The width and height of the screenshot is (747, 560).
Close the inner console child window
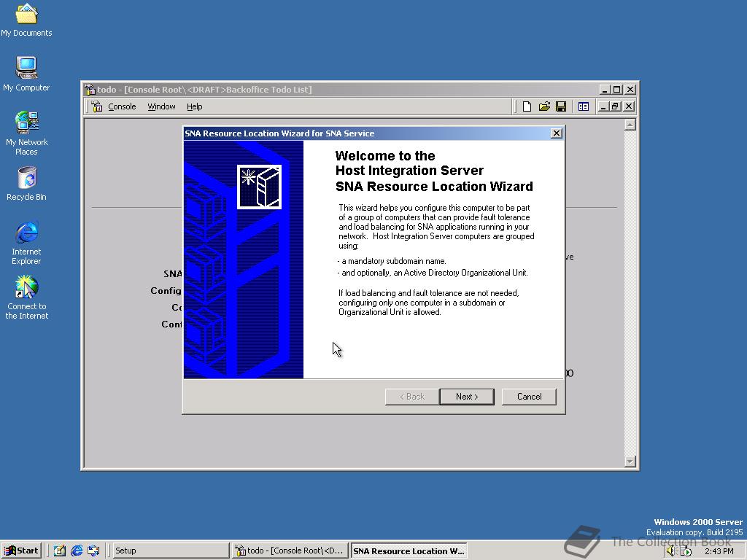point(629,106)
